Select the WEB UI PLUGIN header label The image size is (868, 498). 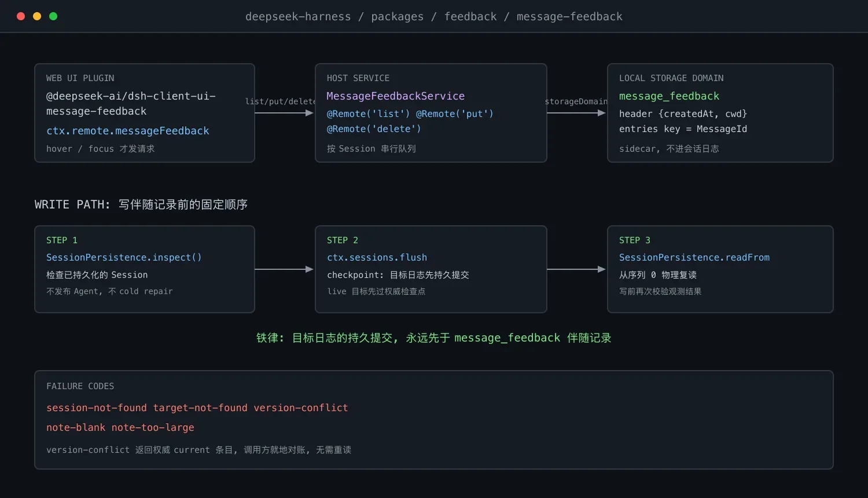coord(80,78)
